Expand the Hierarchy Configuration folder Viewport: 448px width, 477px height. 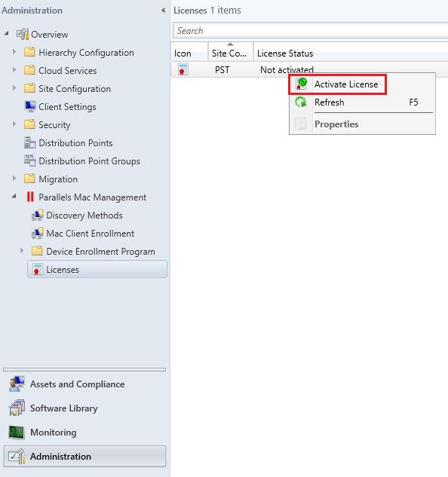(14, 52)
